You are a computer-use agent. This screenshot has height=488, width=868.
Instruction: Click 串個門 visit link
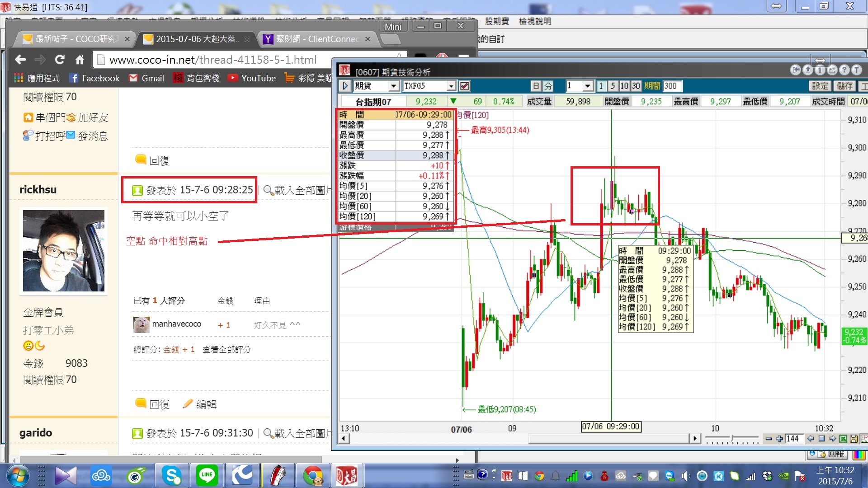coord(44,117)
